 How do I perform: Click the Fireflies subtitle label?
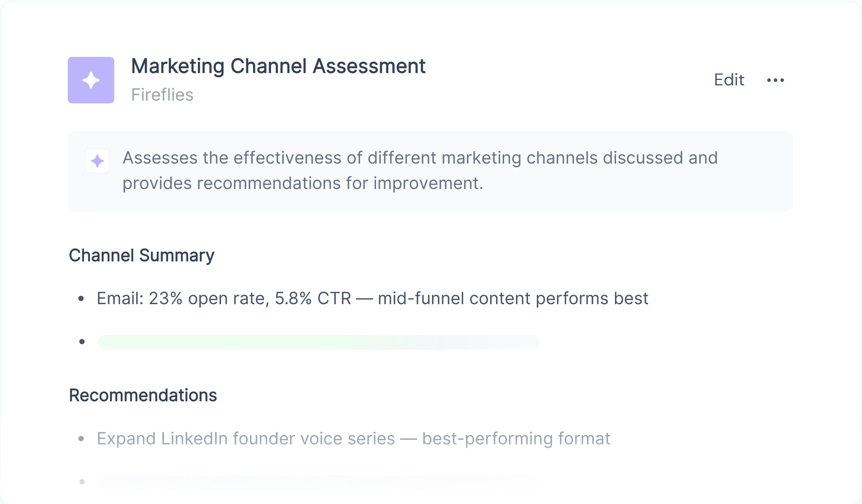tap(163, 95)
